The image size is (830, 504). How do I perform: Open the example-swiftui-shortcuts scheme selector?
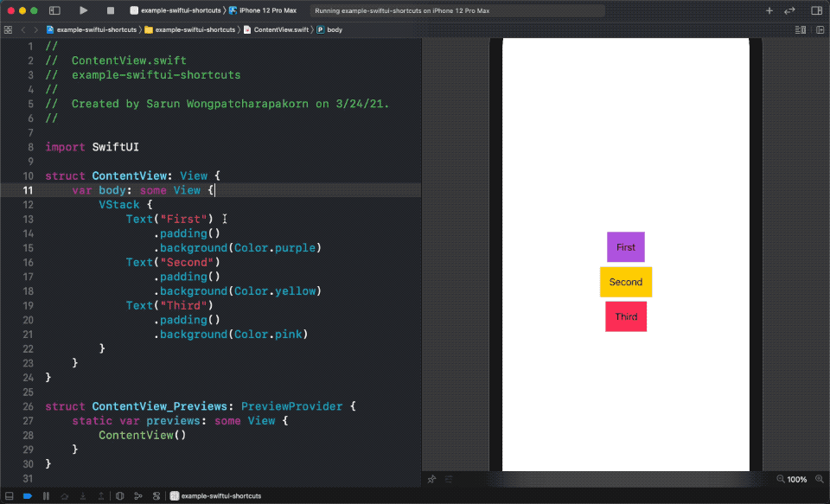pos(176,10)
